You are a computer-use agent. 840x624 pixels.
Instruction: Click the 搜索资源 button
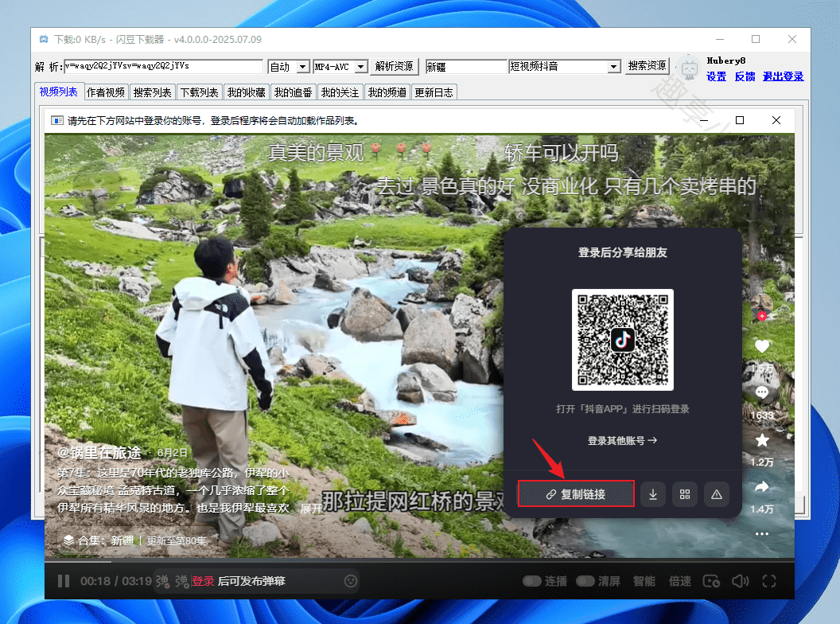[x=647, y=66]
